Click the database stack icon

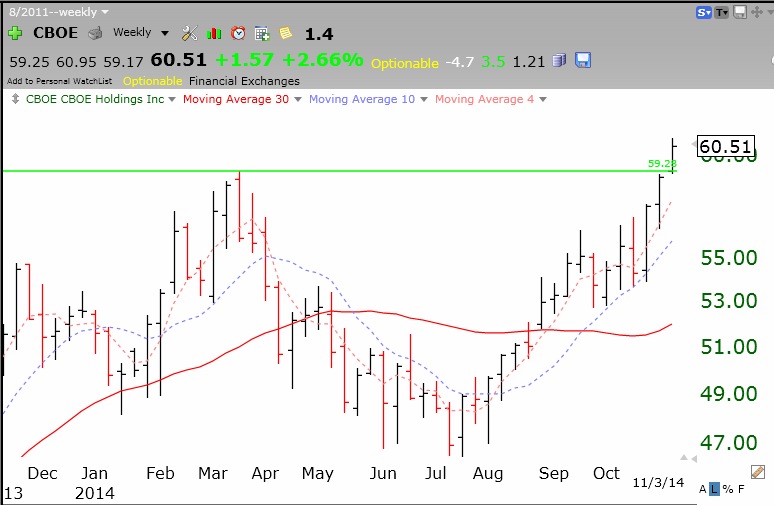click(559, 60)
